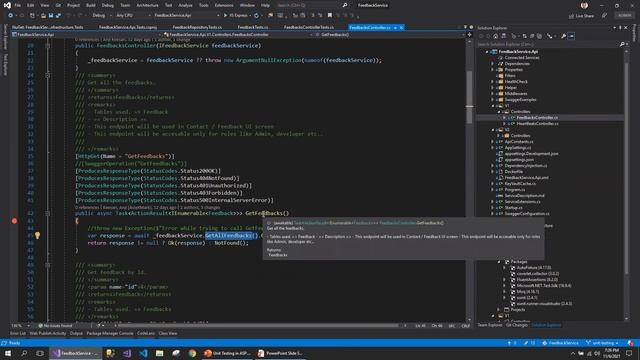Click the Solution Explorer search field
Screen dimensions: 640x360
click(x=548, y=44)
